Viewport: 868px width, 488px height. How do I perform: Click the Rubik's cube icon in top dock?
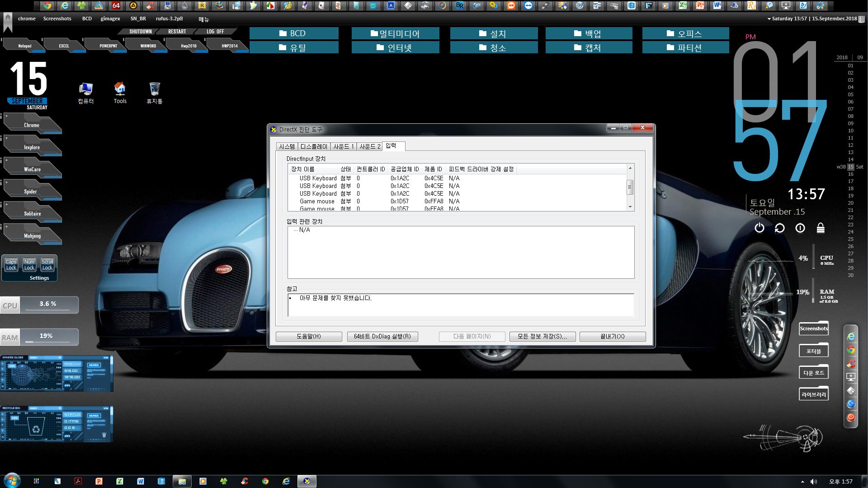(219, 5)
